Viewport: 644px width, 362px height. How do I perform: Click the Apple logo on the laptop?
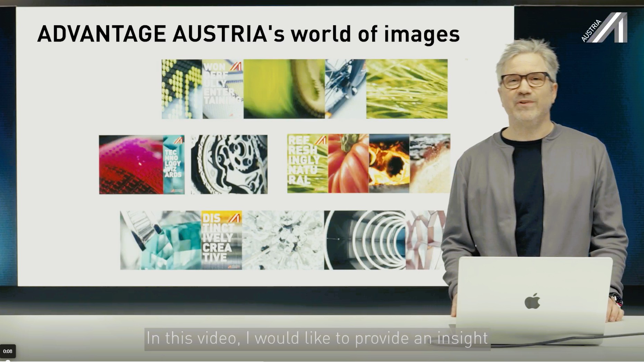point(532,300)
